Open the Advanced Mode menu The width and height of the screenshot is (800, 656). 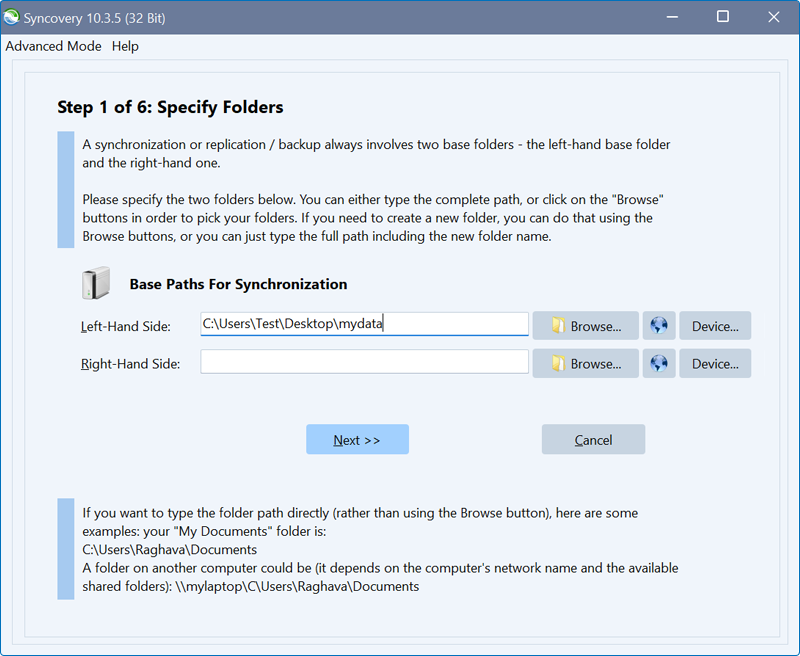54,46
